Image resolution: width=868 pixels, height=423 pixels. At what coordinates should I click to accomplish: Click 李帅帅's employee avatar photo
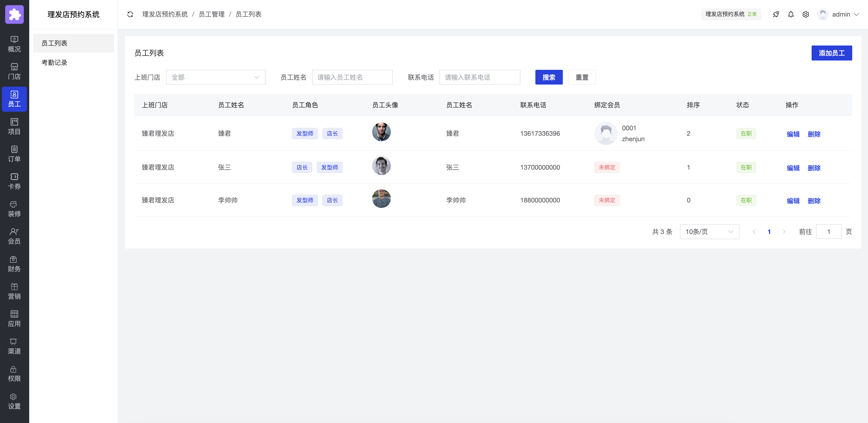(x=381, y=198)
